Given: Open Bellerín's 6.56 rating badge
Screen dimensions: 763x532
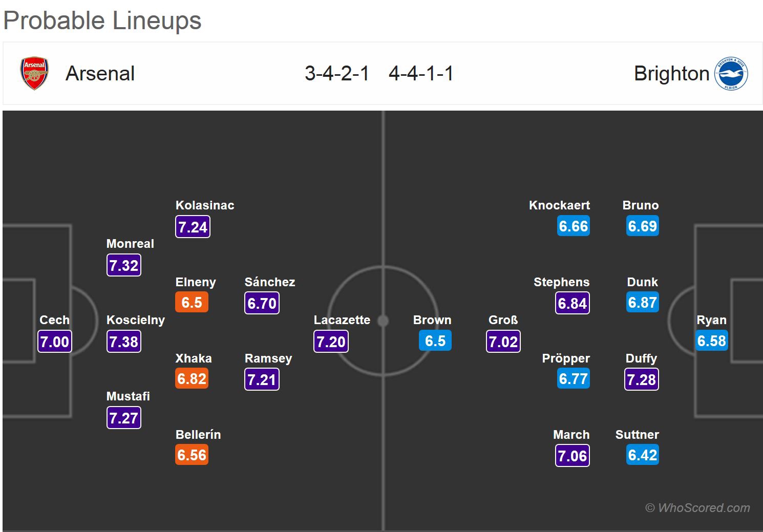Looking at the screenshot, I should coord(192,455).
